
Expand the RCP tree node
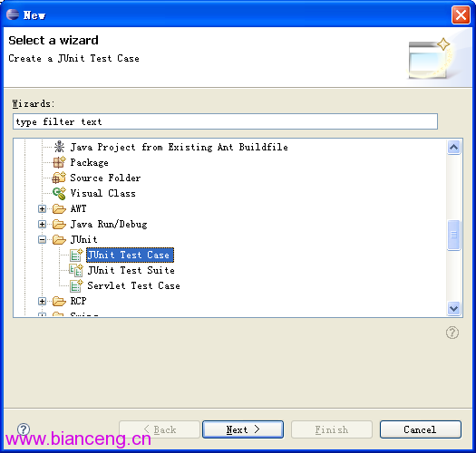click(43, 302)
